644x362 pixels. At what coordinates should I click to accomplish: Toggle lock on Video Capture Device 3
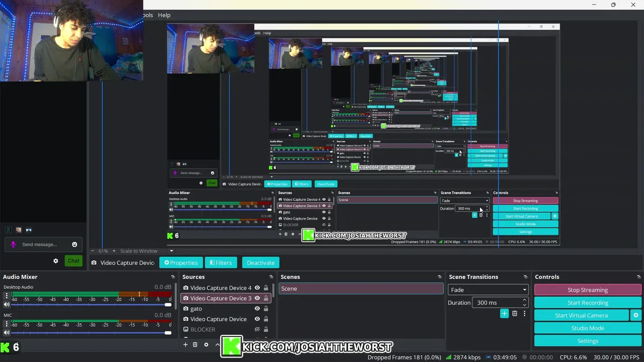pos(266,298)
